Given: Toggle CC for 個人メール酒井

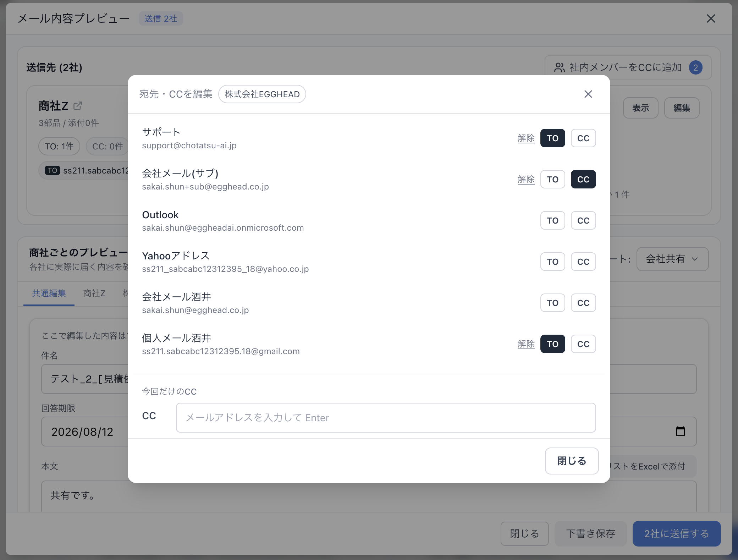Looking at the screenshot, I should tap(583, 344).
